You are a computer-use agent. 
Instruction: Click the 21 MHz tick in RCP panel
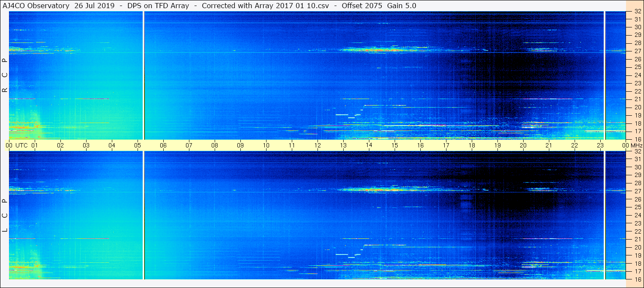(x=638, y=99)
